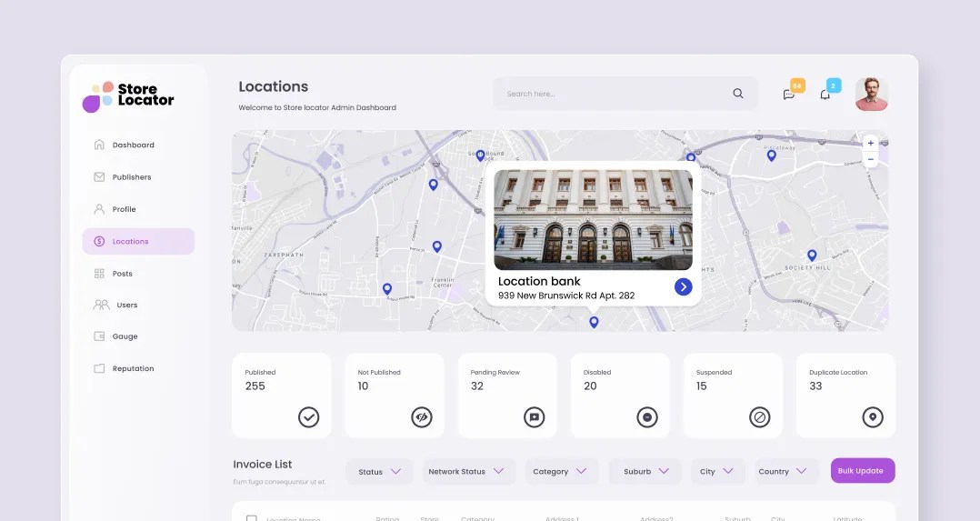Click the Suspended count 15

coord(702,386)
